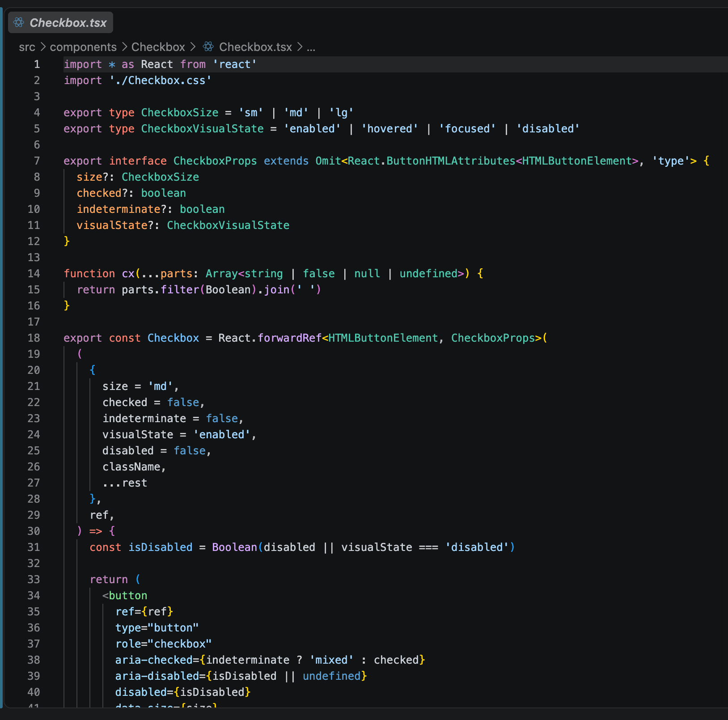
Task: Click line number 18 in gutter
Action: 34,338
